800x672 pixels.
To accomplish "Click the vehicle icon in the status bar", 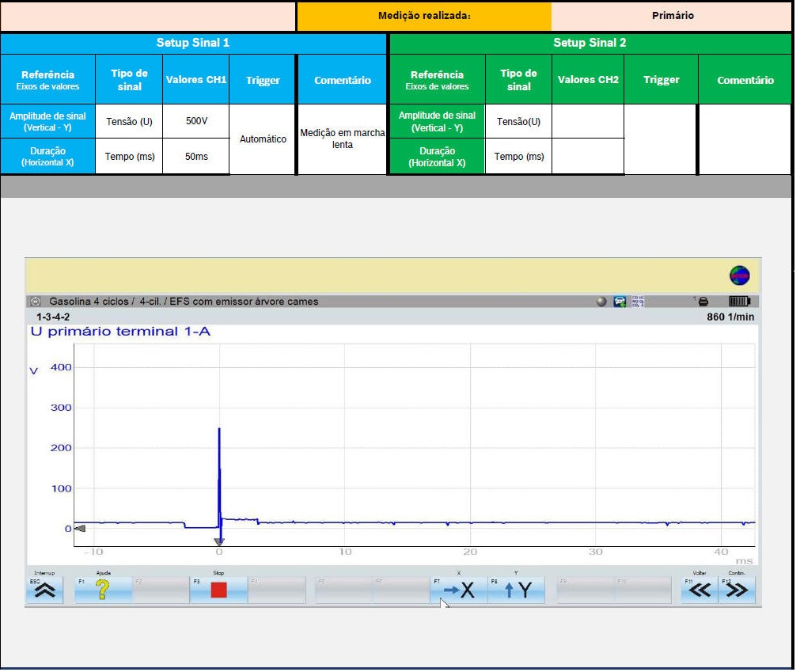I will 620,302.
